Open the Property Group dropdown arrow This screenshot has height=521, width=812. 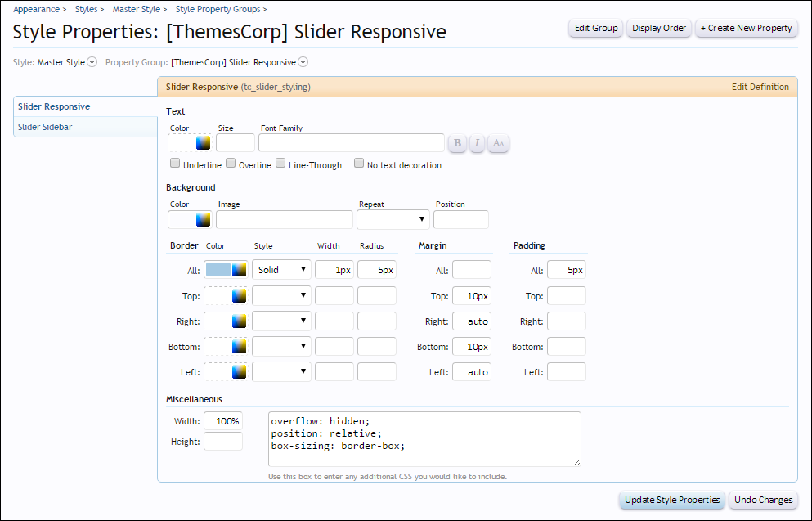click(303, 62)
